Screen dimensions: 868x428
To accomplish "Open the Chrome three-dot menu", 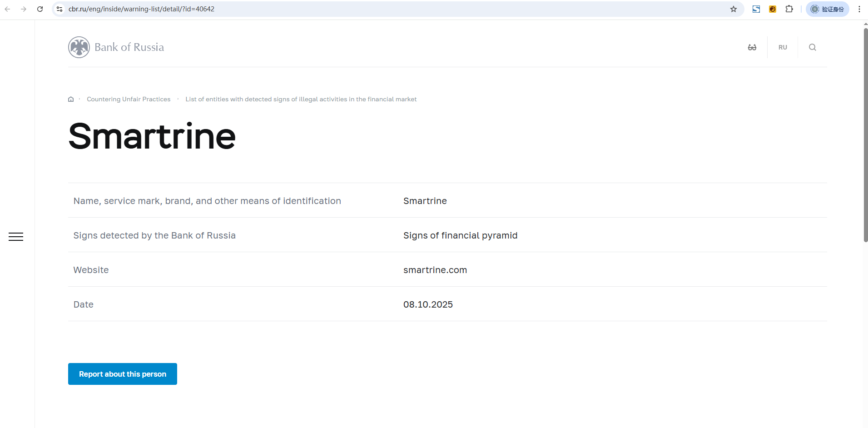I will coord(859,9).
